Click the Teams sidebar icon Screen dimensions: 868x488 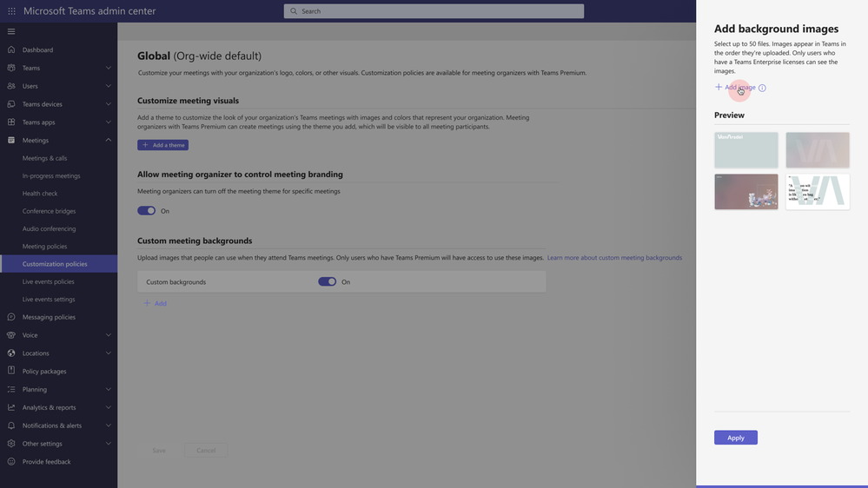11,68
